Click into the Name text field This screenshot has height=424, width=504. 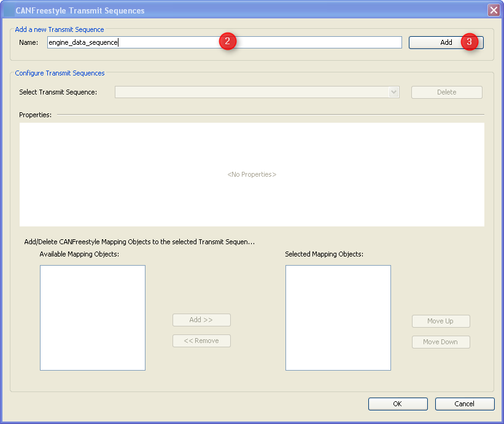[x=166, y=42]
